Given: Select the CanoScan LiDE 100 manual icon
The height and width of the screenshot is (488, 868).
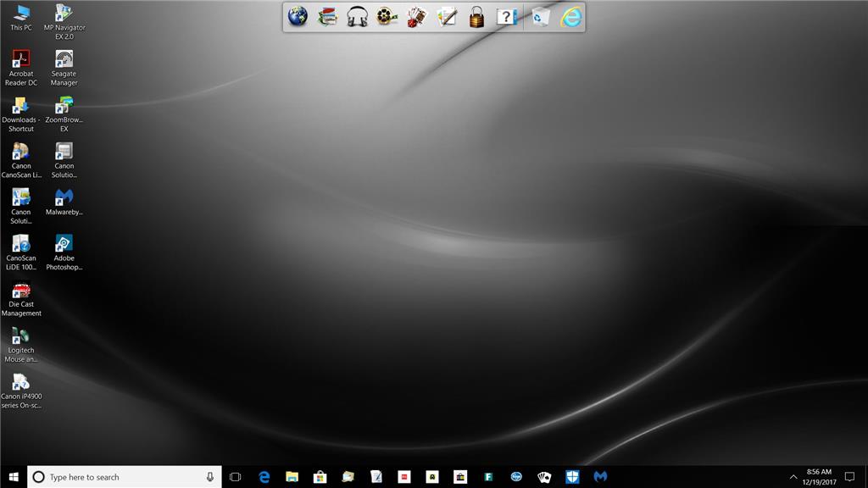Looking at the screenshot, I should (21, 252).
